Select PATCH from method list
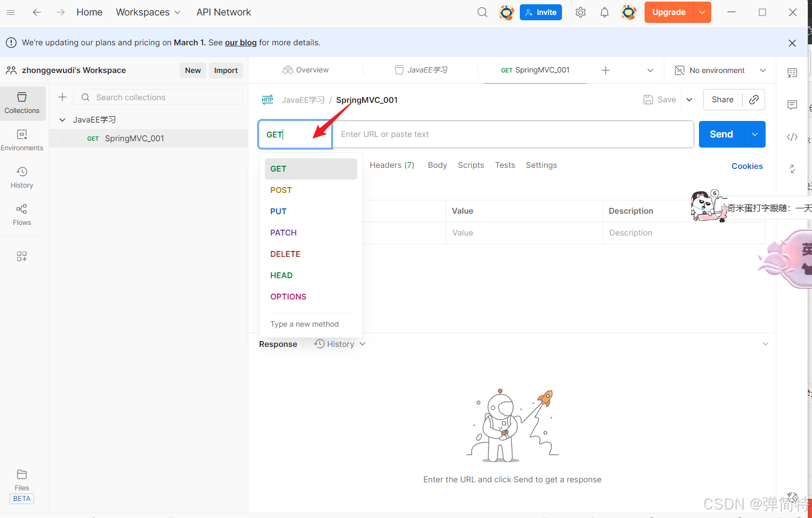Screen dimensions: 812x518 pyautogui.click(x=311, y=233)
